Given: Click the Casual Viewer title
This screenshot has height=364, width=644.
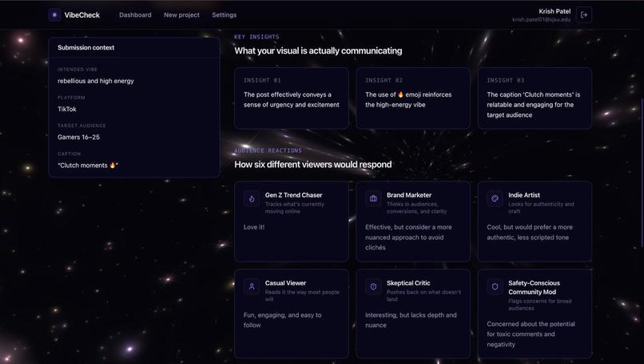Looking at the screenshot, I should 285,283.
